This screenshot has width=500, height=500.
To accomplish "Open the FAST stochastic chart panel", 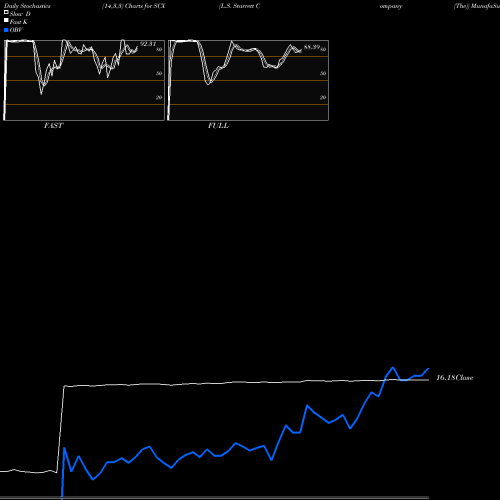I will (x=84, y=80).
